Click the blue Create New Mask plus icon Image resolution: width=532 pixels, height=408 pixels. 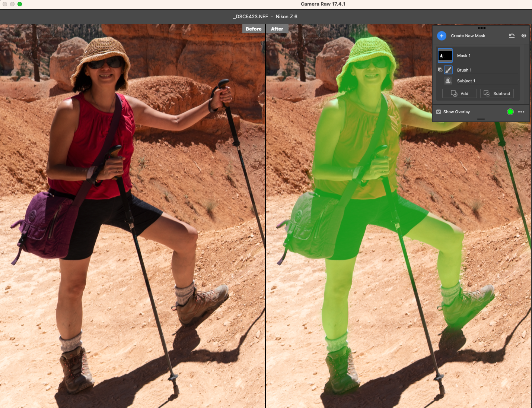click(x=442, y=36)
